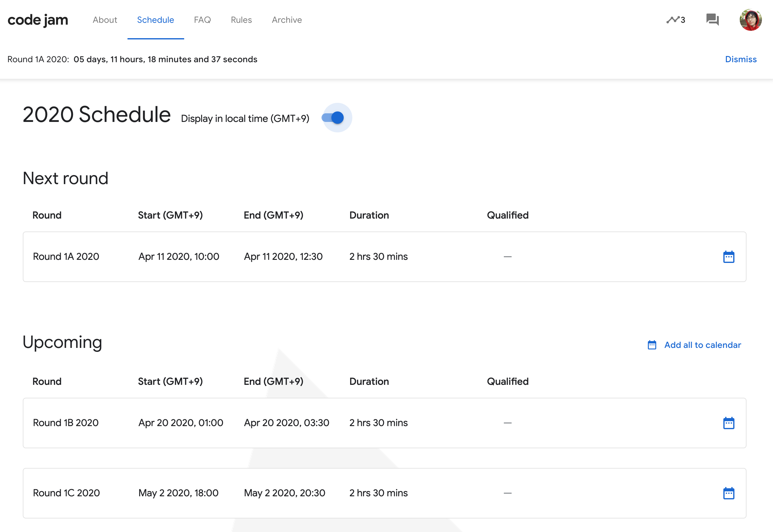Click calendar icon for Round 1C 2020
The image size is (773, 532).
coord(729,493)
